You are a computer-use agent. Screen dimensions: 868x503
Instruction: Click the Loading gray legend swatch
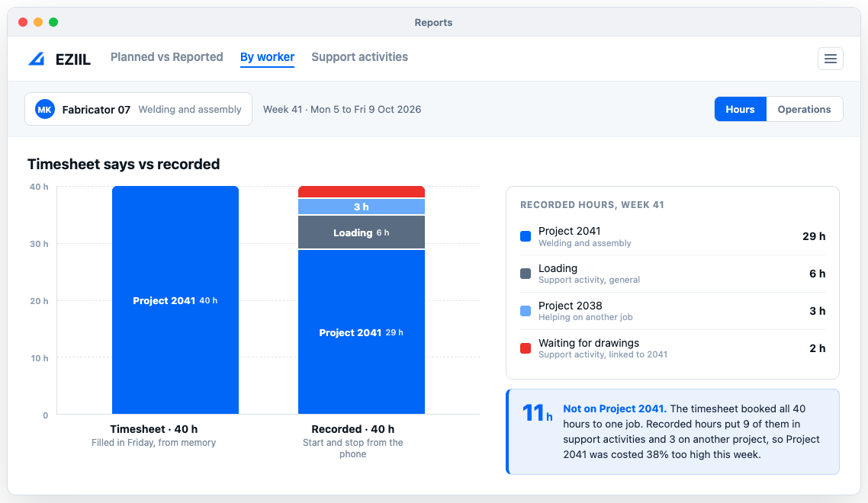(x=526, y=274)
